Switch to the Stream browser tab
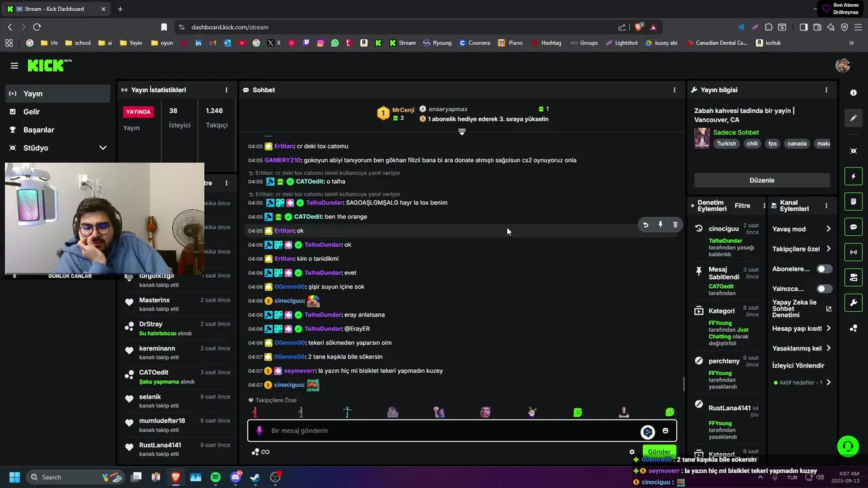Viewport: 868px width, 488px height. pyautogui.click(x=56, y=9)
